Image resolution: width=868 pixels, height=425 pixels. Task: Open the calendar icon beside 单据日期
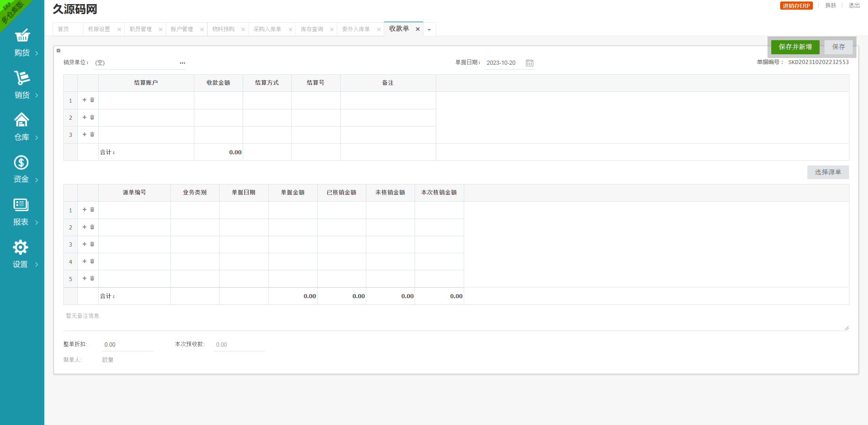[529, 63]
